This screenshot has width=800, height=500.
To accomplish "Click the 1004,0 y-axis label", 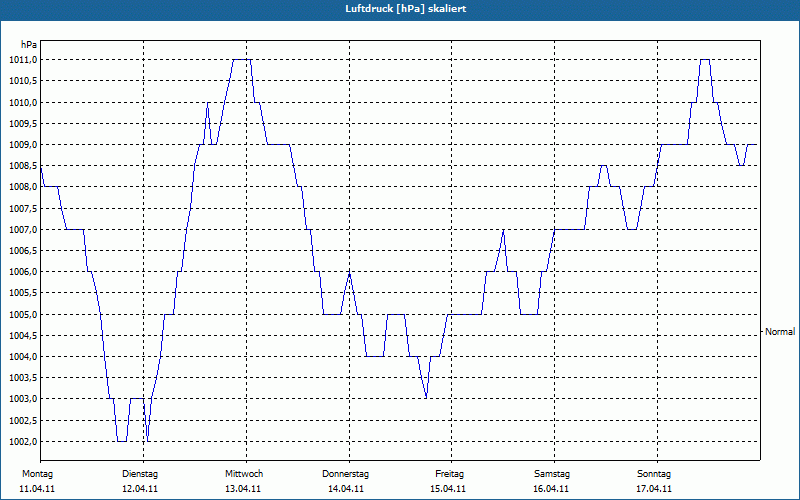I will pos(23,357).
